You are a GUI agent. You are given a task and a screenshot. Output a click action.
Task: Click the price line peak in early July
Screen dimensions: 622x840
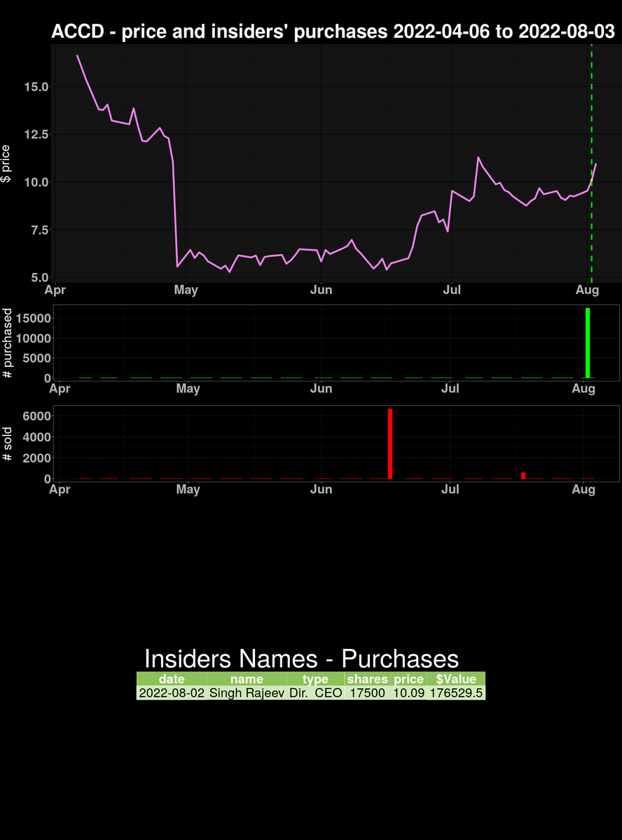click(478, 157)
